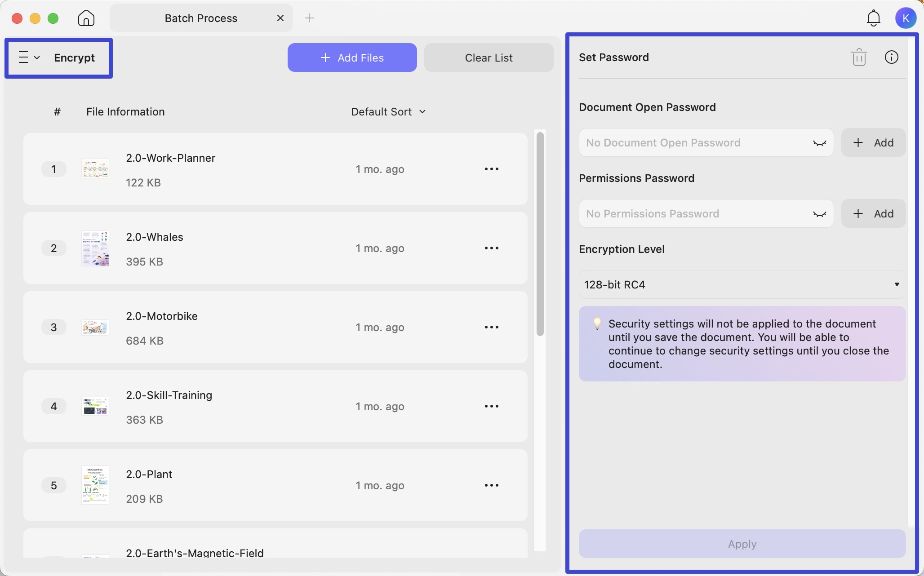Open notifications bell
Screen dimensions: 924x576
873,18
